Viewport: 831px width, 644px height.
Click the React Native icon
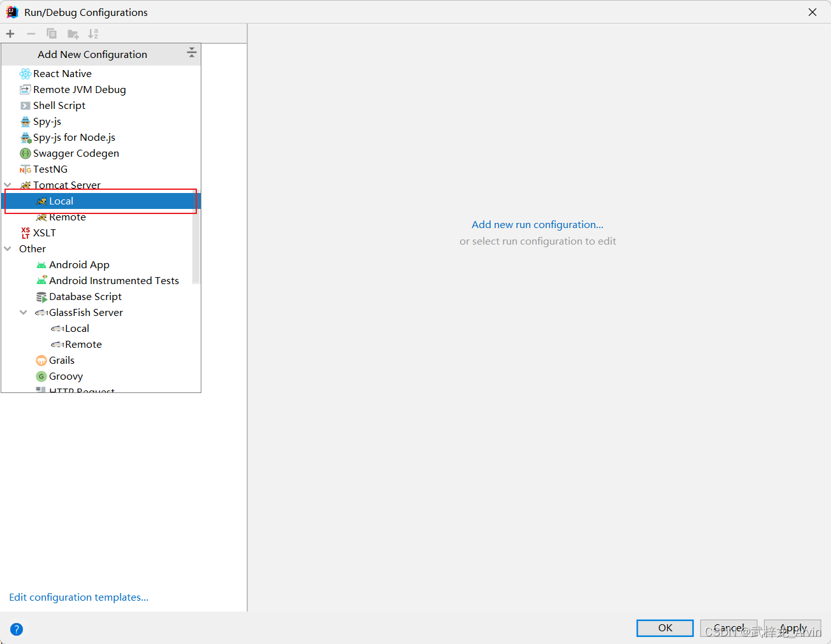coord(25,74)
